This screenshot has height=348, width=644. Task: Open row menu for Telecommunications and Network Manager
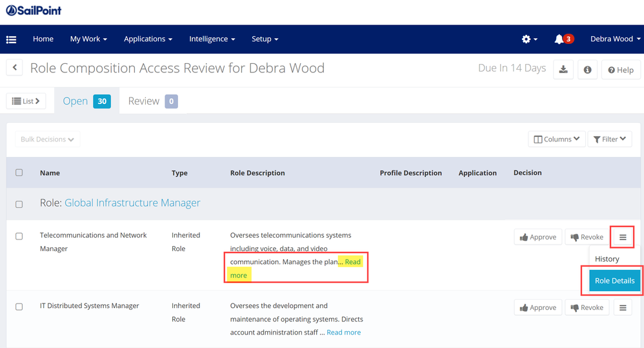click(x=623, y=238)
